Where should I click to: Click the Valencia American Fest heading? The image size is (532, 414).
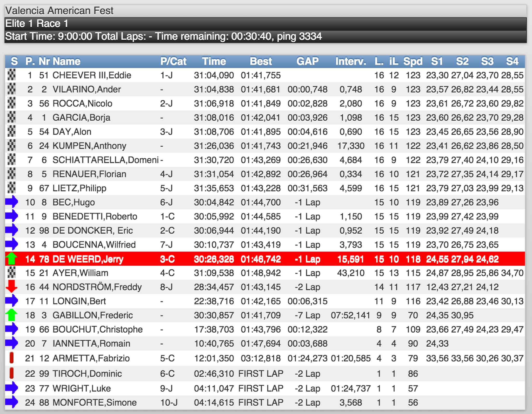(59, 11)
